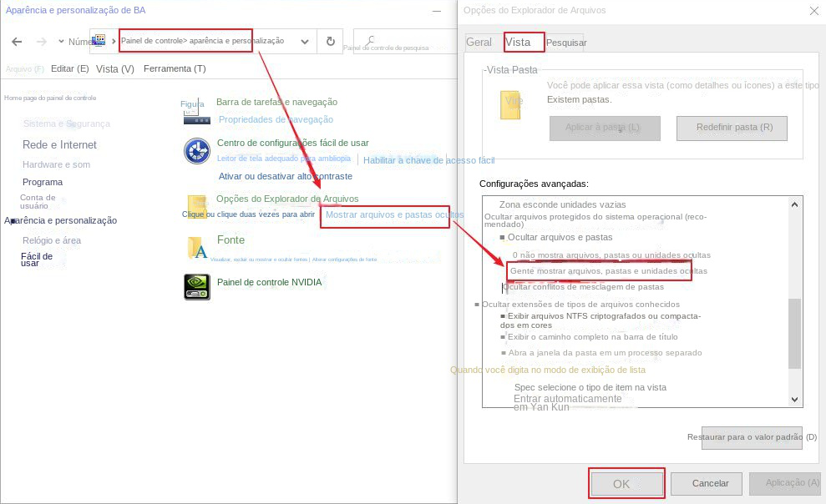Image resolution: width=826 pixels, height=504 pixels.
Task: Open the Centro de configurações fácil icon
Action: (x=196, y=151)
